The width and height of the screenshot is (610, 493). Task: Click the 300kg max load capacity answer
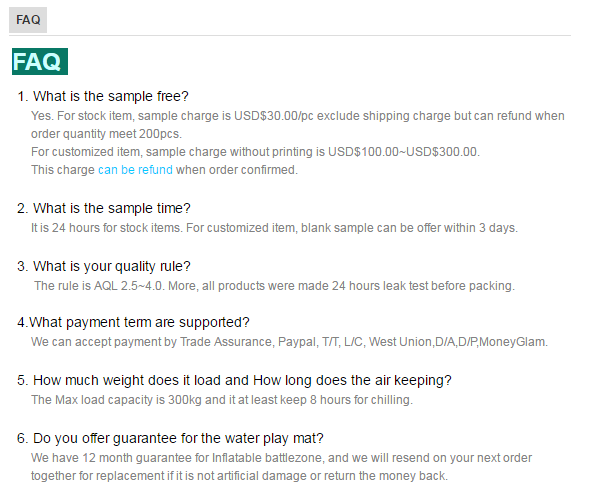coord(221,400)
